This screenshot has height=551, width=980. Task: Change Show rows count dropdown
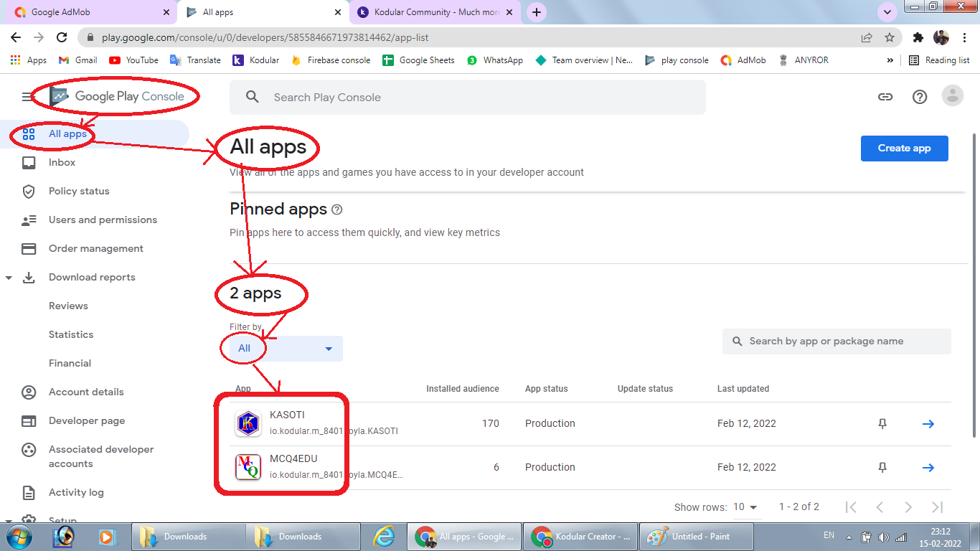(745, 507)
